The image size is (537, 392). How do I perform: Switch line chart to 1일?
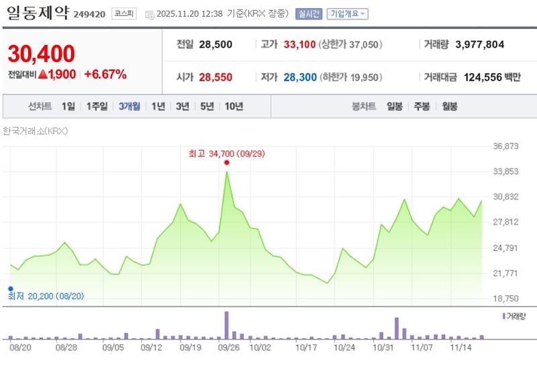[x=68, y=106]
